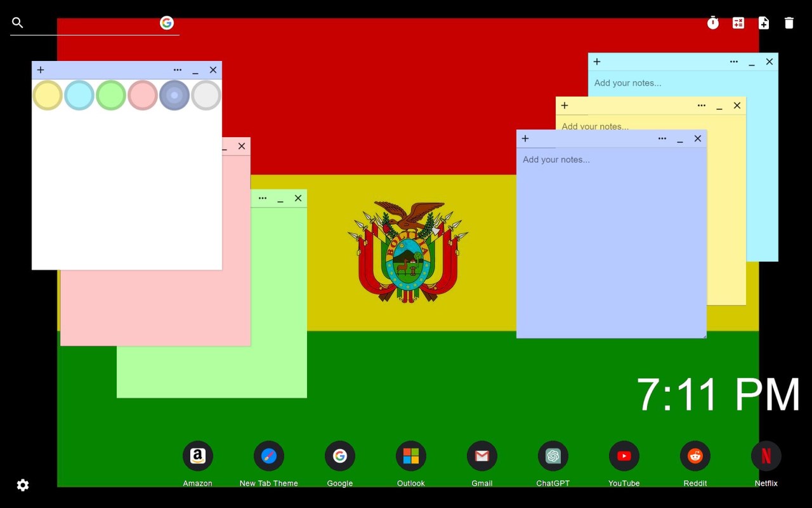The height and width of the screenshot is (508, 812).
Task: Click the magnifier search icon
Action: pyautogui.click(x=18, y=23)
